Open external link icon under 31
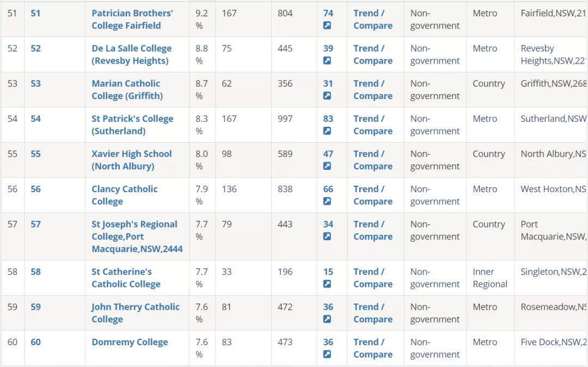The height and width of the screenshot is (367, 588). [x=327, y=96]
